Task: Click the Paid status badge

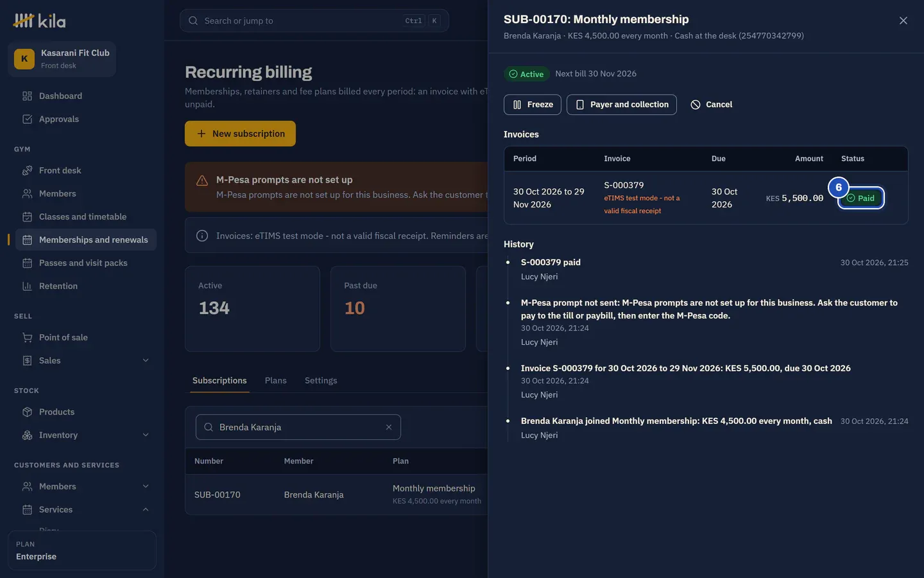Action: pos(861,198)
